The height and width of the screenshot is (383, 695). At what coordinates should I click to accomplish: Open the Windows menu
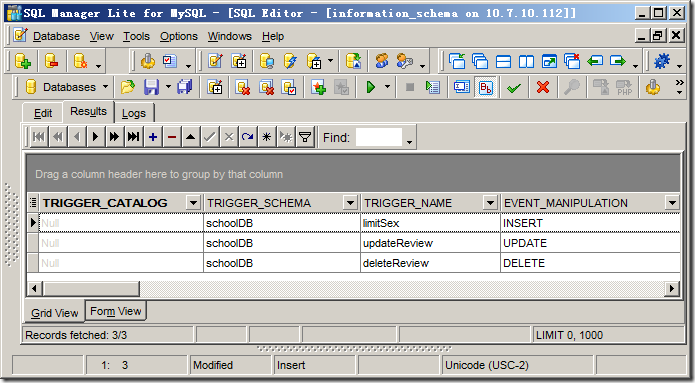coord(230,36)
